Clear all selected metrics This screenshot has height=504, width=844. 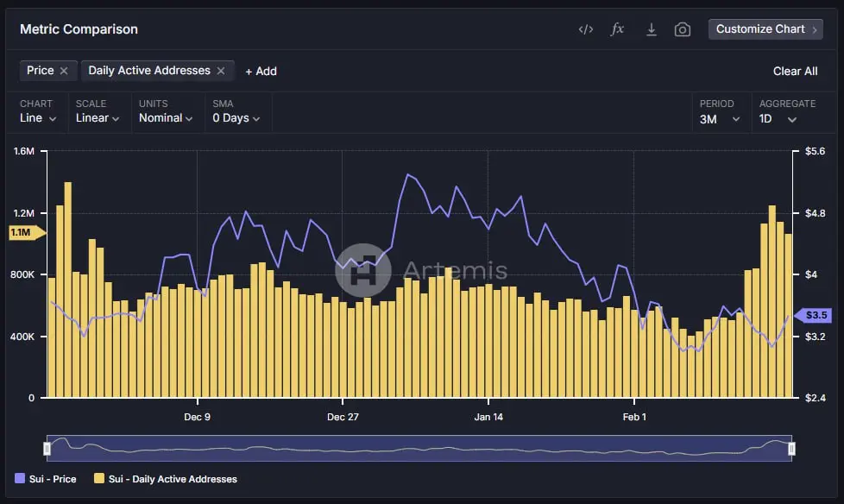(795, 71)
